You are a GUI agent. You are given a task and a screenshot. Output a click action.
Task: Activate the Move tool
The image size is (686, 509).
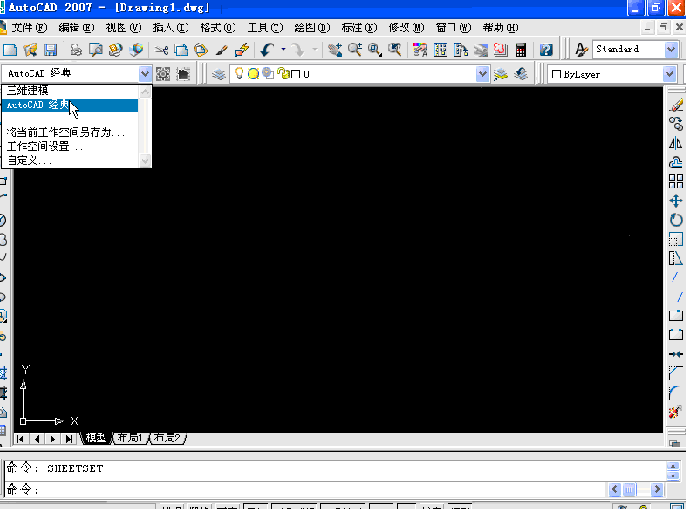click(x=676, y=200)
